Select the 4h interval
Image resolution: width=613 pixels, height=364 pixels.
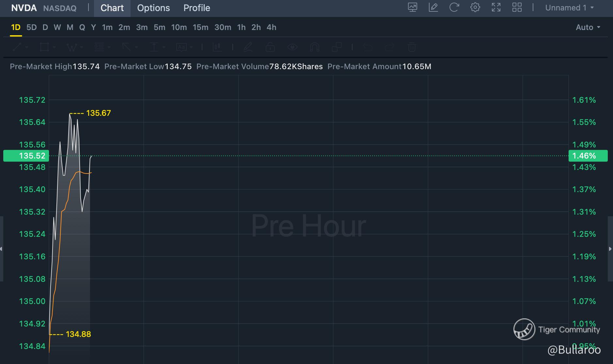[x=271, y=27]
